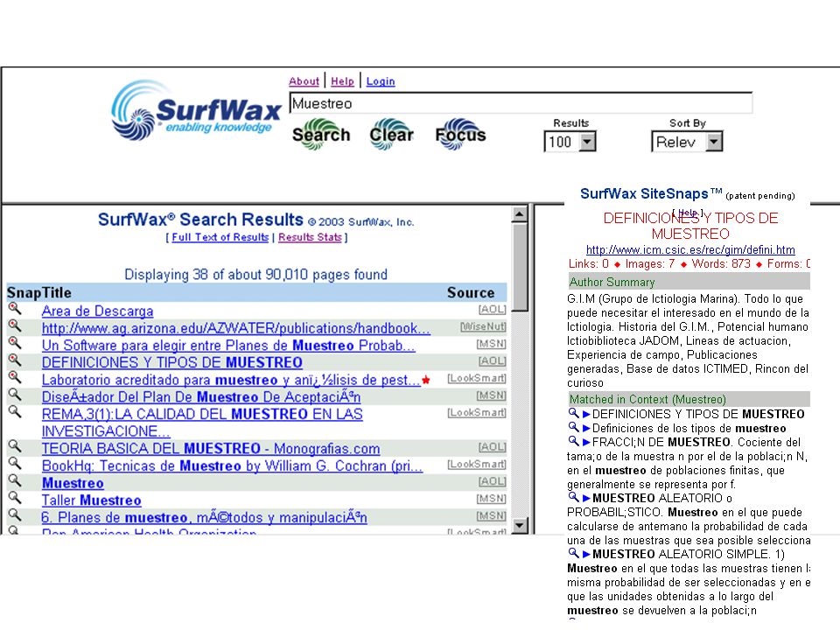
Task: Open snap magnifier beside REMA,3(1) result
Action: pos(15,412)
